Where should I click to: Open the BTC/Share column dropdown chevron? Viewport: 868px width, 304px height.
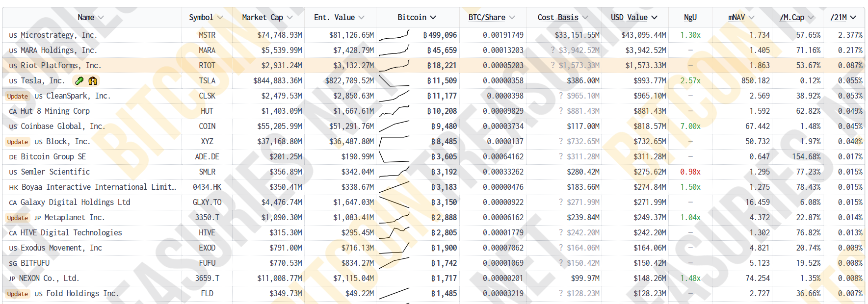(x=512, y=18)
